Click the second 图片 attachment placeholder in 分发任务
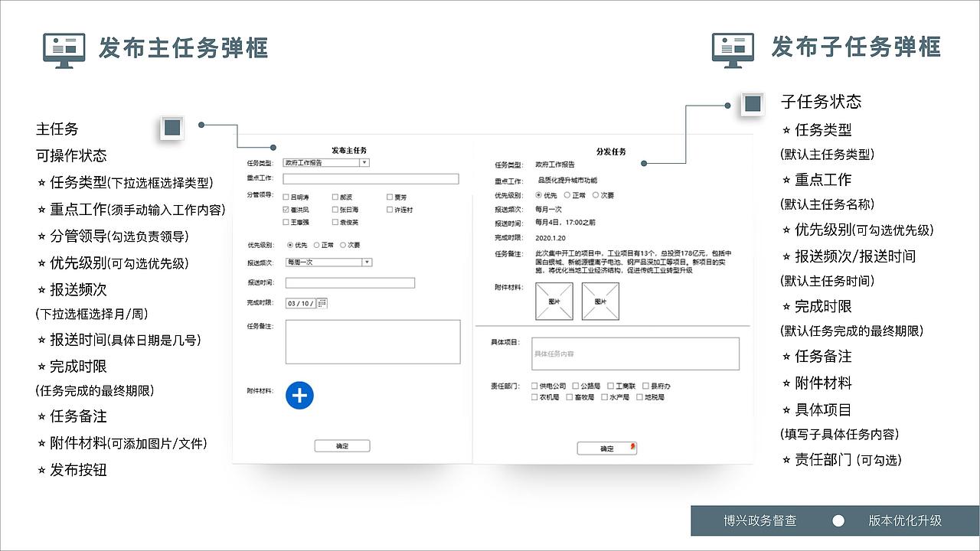Image resolution: width=980 pixels, height=551 pixels. 600,302
